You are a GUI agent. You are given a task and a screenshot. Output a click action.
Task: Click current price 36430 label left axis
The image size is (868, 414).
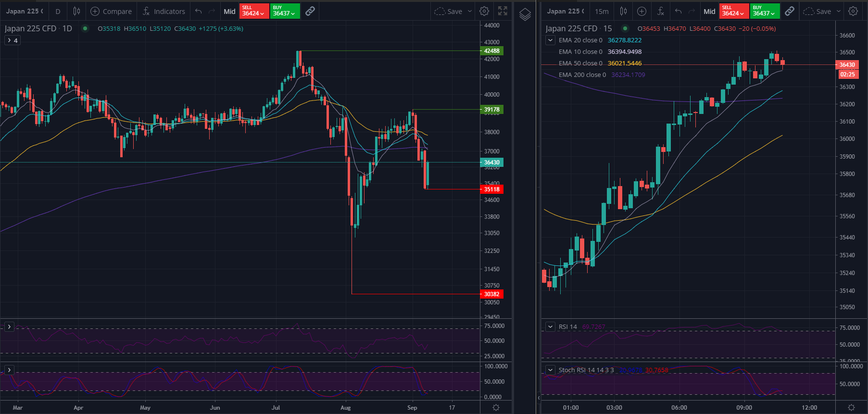(491, 163)
